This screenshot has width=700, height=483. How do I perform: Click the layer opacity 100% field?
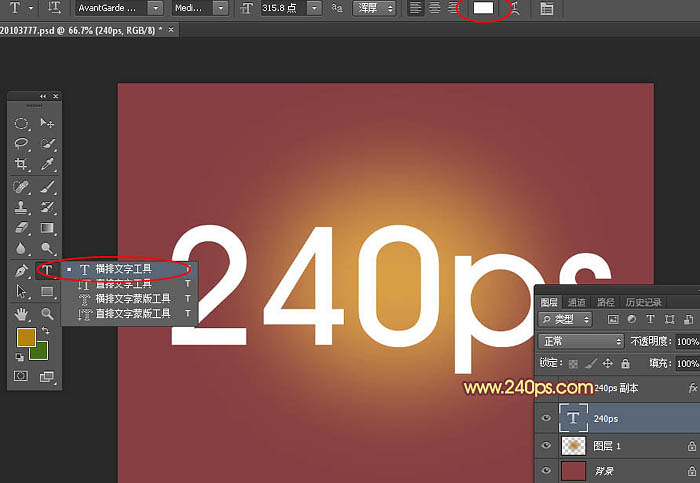(x=688, y=341)
